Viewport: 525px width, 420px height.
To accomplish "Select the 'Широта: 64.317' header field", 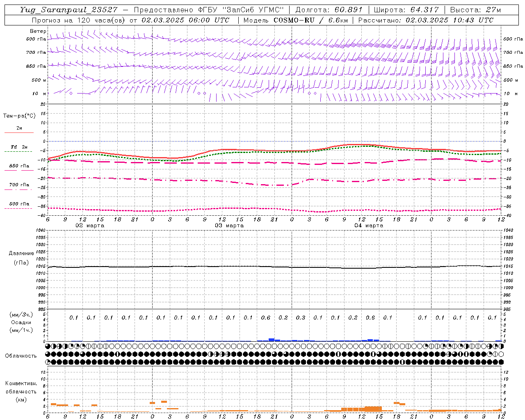I will 406,10.
